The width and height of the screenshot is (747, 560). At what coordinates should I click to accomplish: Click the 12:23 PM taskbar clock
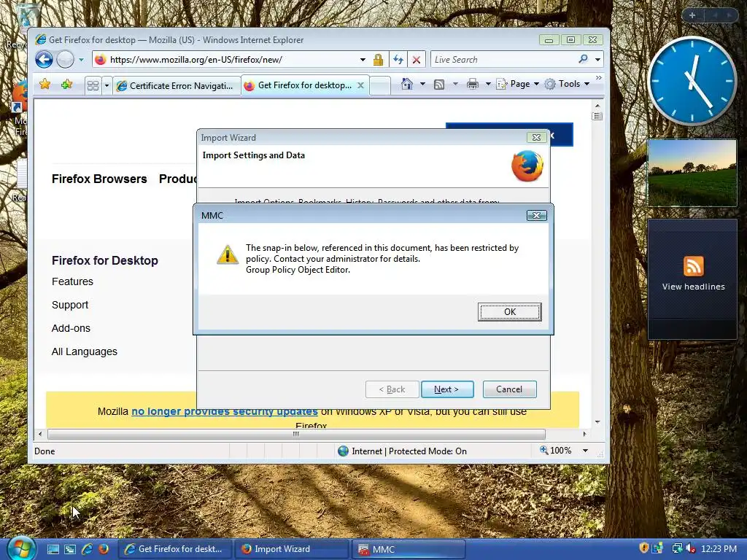719,548
